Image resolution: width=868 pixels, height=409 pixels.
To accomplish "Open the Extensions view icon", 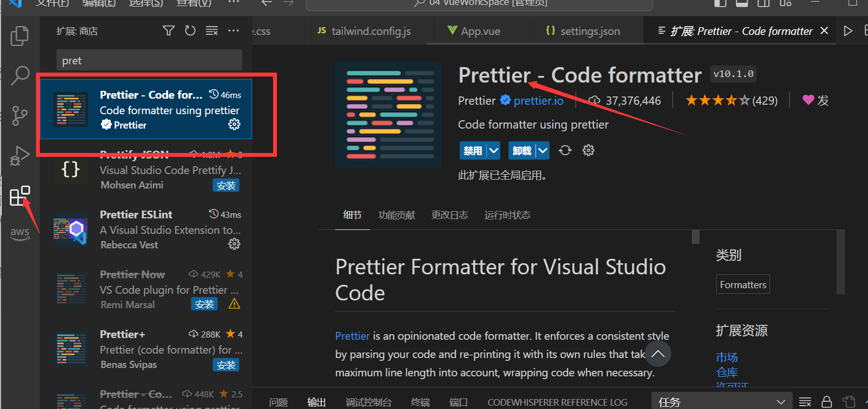I will 20,196.
